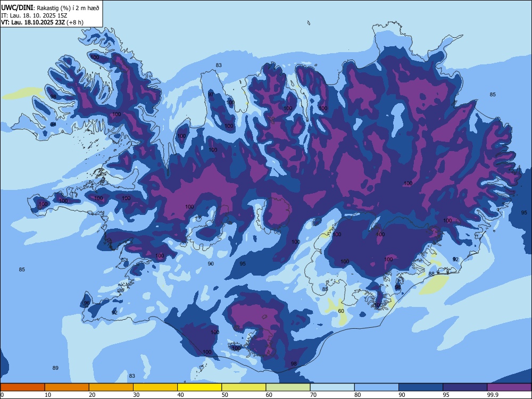Choose the 30–40 golden legend swatch
The height and width of the screenshot is (399, 532).
click(155, 387)
